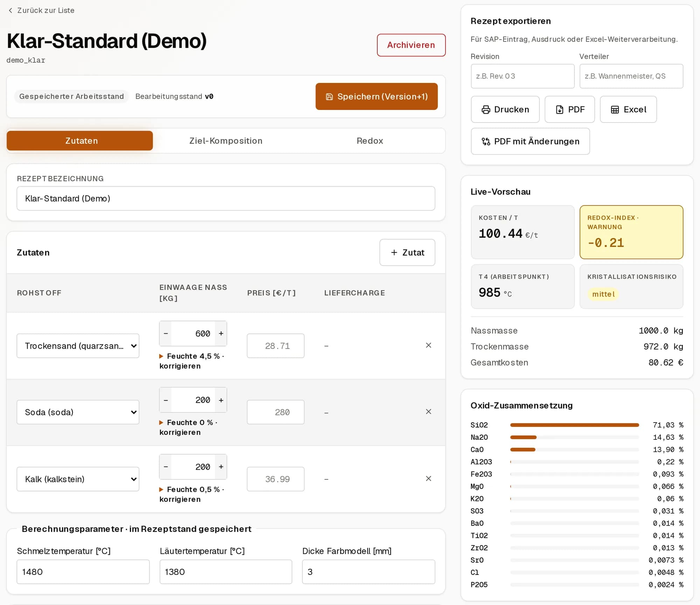Increase Soda weight with plus
Viewport: 700px width, 605px height.
[221, 400]
